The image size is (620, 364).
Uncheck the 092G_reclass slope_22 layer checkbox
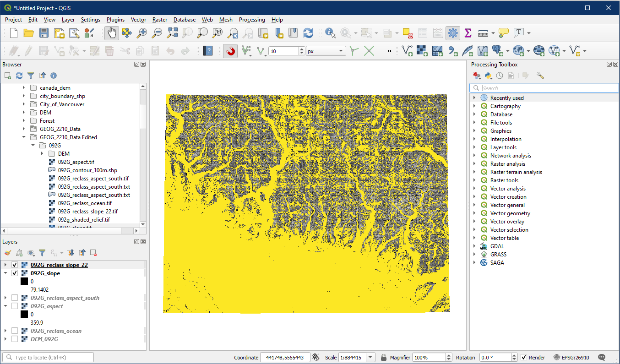click(15, 265)
